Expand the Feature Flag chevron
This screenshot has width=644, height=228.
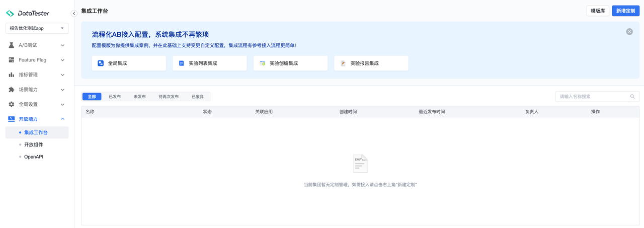tap(62, 60)
